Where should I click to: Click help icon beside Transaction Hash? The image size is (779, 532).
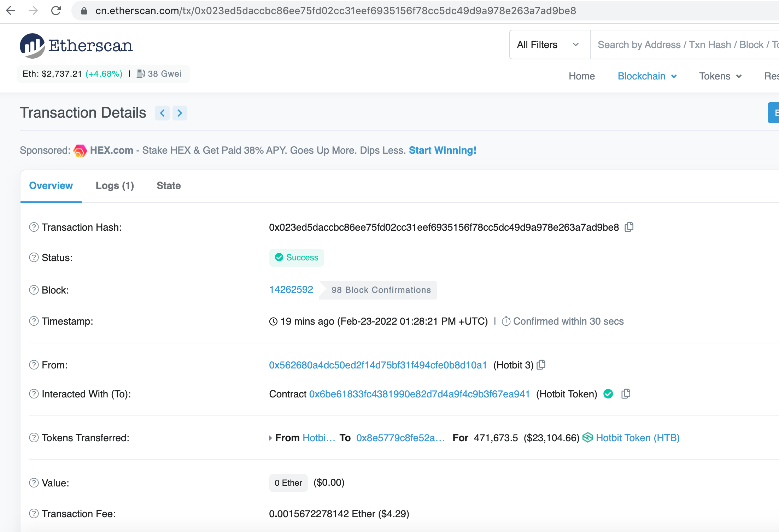pyautogui.click(x=34, y=227)
